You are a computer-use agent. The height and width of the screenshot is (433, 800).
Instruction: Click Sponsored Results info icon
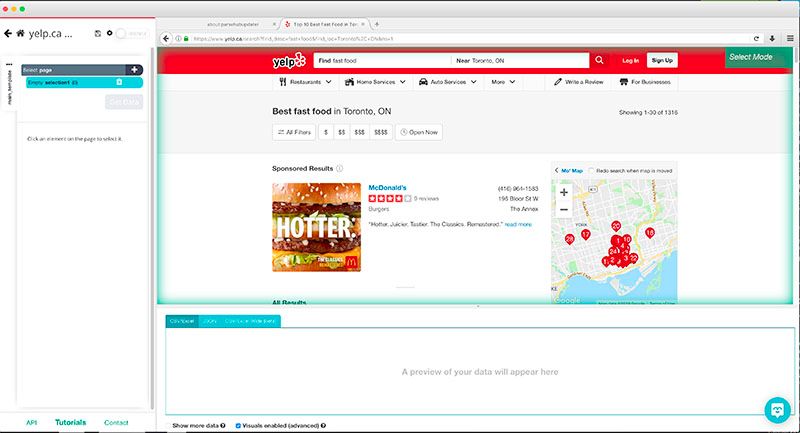click(x=339, y=168)
